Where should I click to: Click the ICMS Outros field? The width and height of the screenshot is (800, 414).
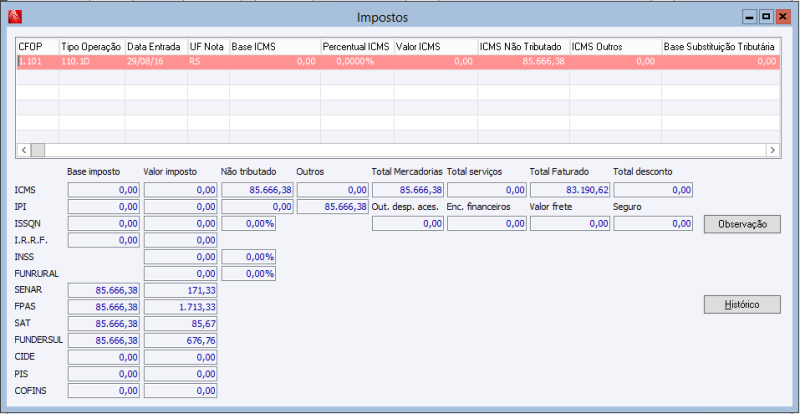[333, 190]
